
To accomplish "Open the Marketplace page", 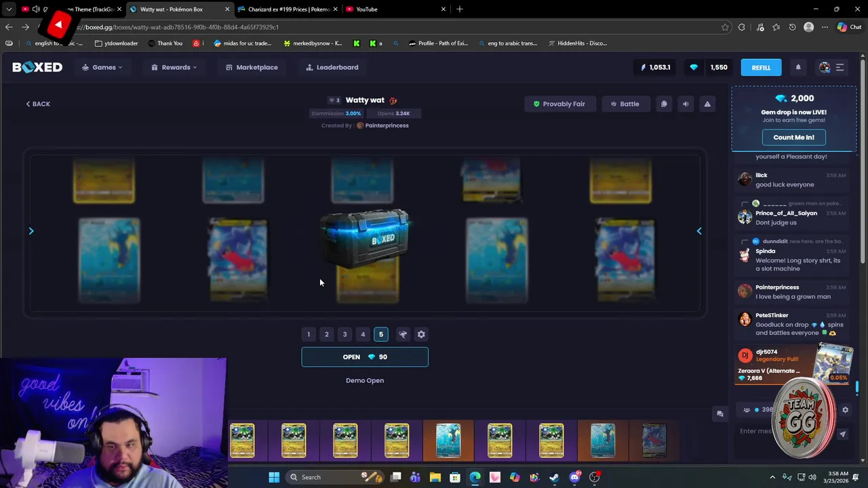I will point(252,67).
